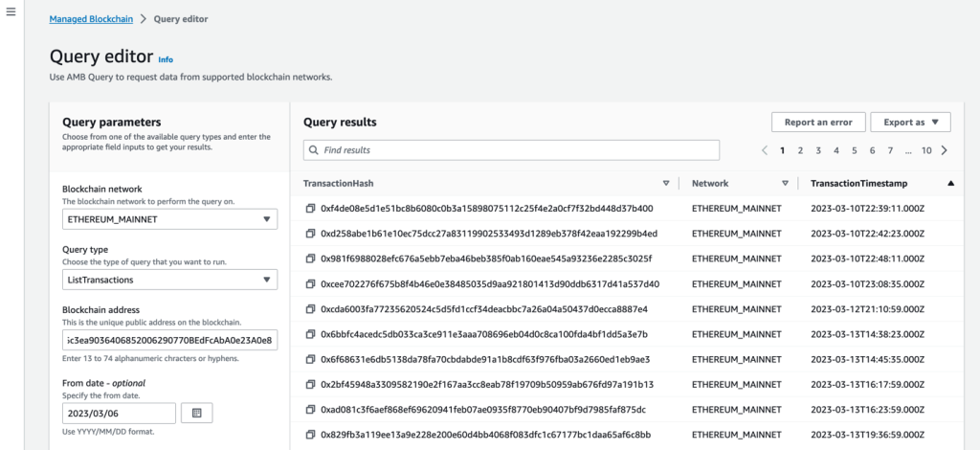Copy hash starting 0x6bbfc4acedc5
The width and height of the screenshot is (980, 450).
(310, 334)
